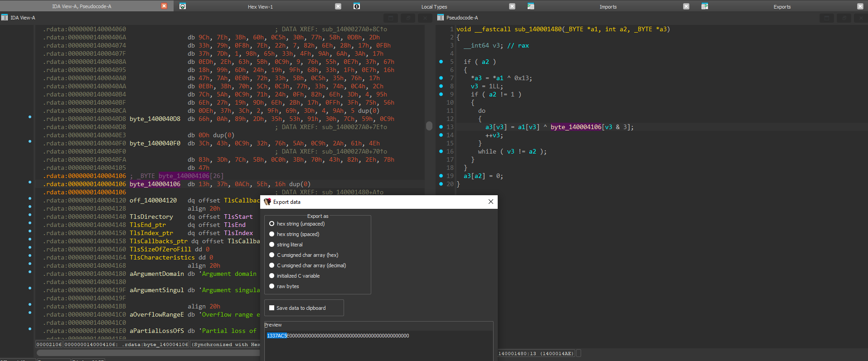868x361 pixels.
Task: Click the Exports tab icon
Action: (705, 6)
